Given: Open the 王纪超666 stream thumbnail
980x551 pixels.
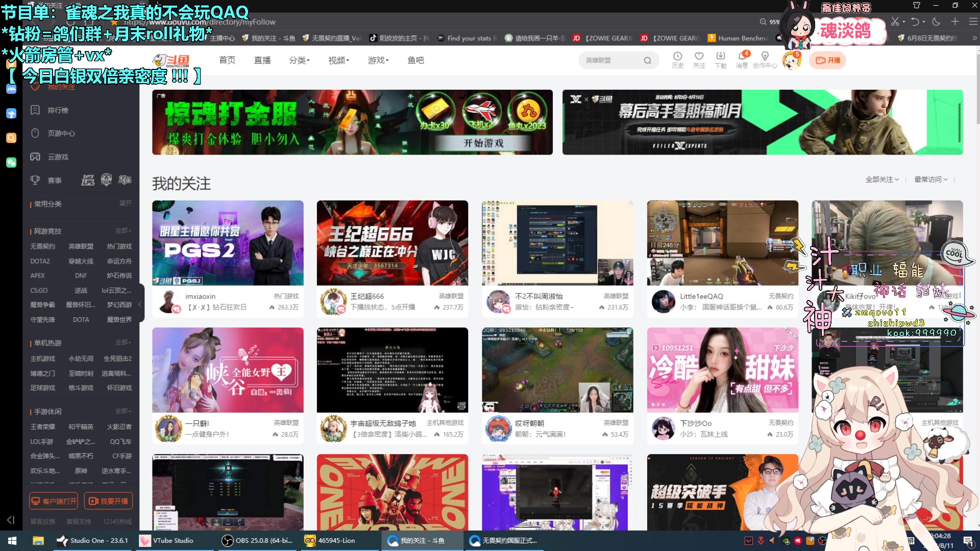Looking at the screenshot, I should click(392, 243).
